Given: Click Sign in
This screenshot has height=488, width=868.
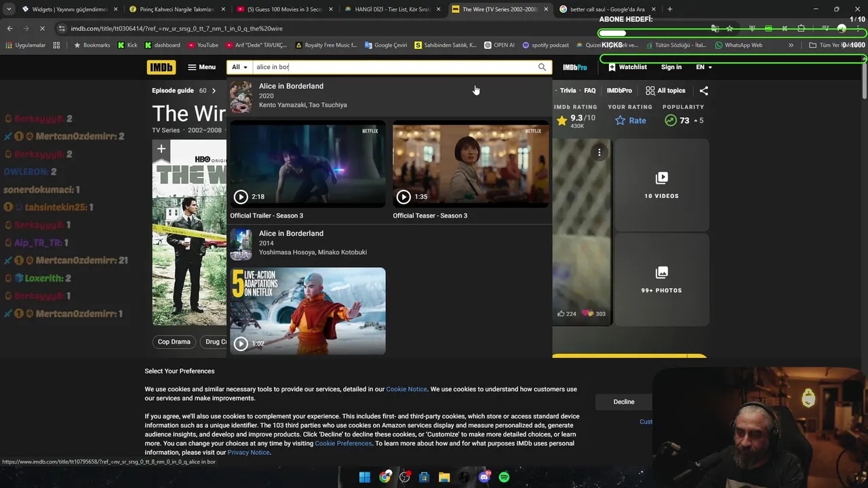Looking at the screenshot, I should (x=671, y=67).
